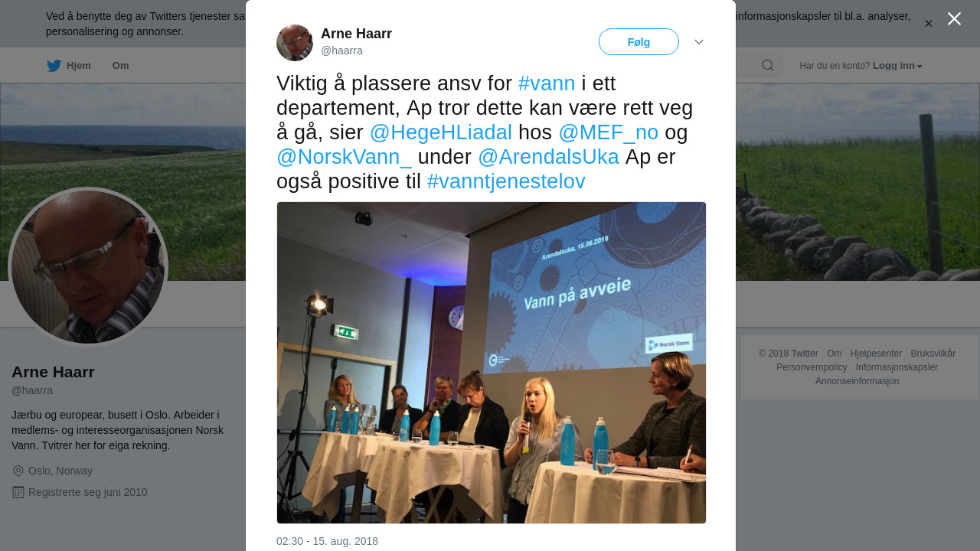Follow Arne Haarr with Følg button
Viewport: 980px width, 551px height.
(x=639, y=42)
